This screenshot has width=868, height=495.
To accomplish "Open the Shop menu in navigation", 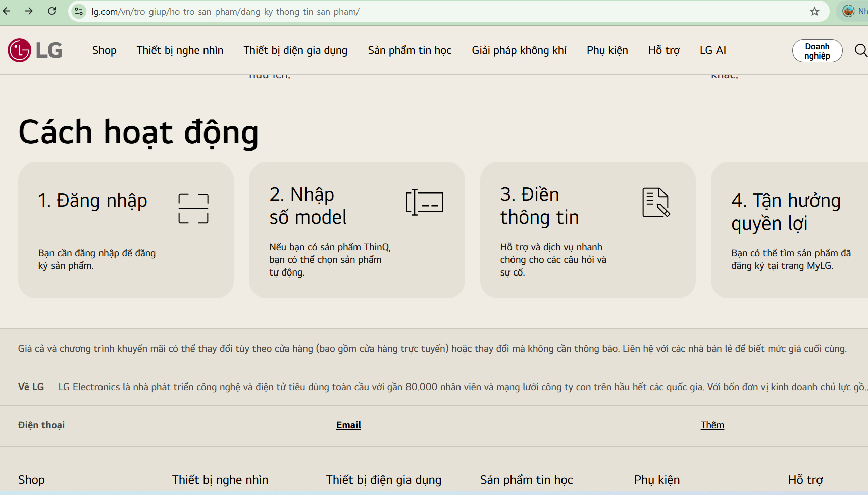I will click(104, 50).
